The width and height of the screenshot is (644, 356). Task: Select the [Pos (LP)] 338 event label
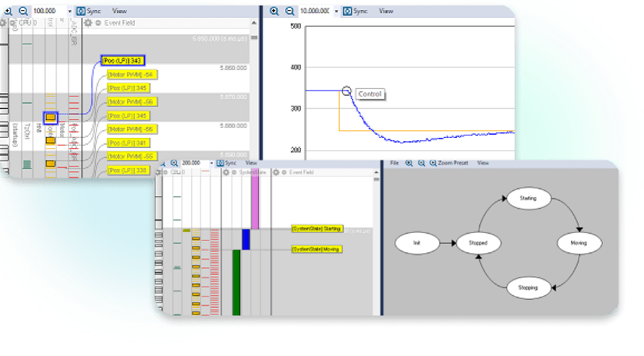(x=129, y=170)
